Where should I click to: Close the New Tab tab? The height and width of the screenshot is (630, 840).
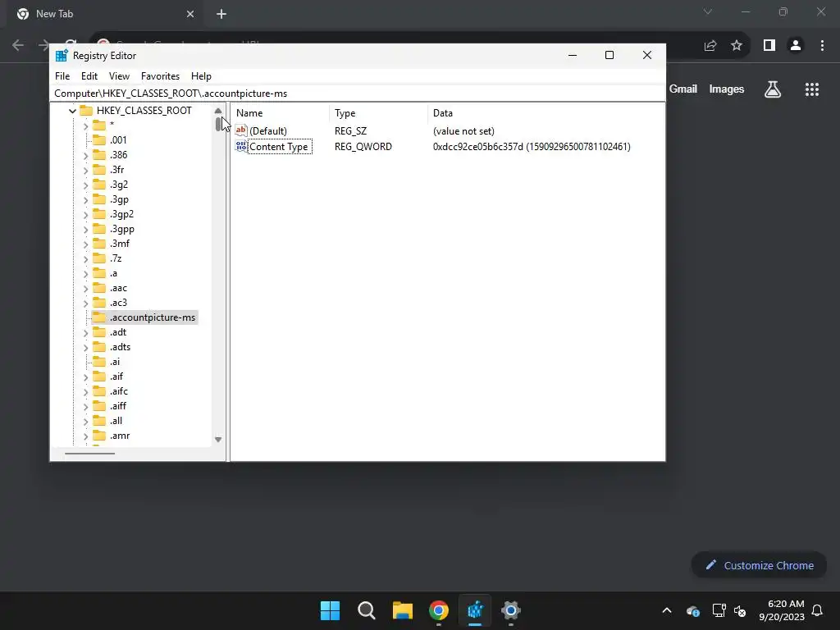point(190,14)
